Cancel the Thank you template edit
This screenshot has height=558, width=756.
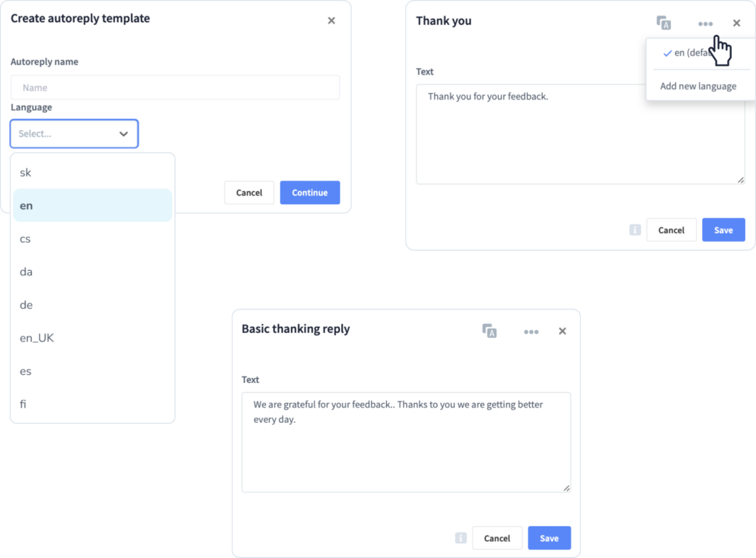671,230
